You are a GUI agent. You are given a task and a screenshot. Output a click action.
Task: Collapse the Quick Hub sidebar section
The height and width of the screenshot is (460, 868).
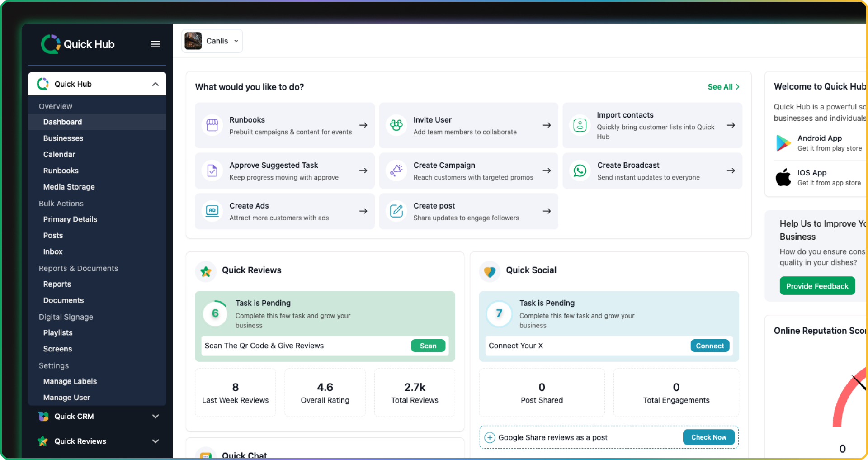tap(156, 84)
